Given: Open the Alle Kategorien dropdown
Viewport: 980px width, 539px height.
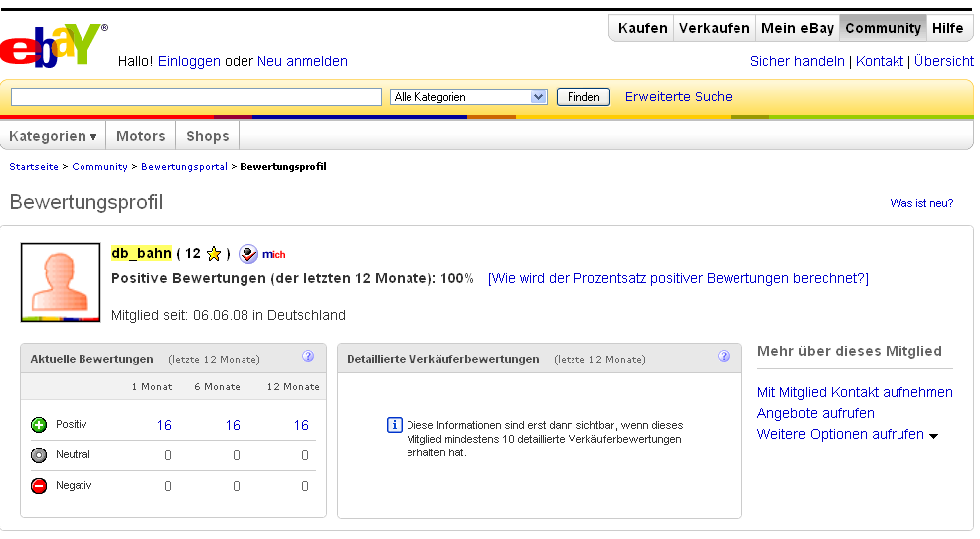Looking at the screenshot, I should pyautogui.click(x=468, y=96).
